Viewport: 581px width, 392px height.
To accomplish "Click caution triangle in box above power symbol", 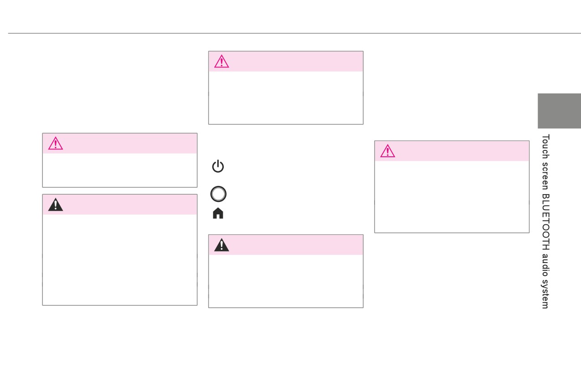I will pyautogui.click(x=221, y=61).
